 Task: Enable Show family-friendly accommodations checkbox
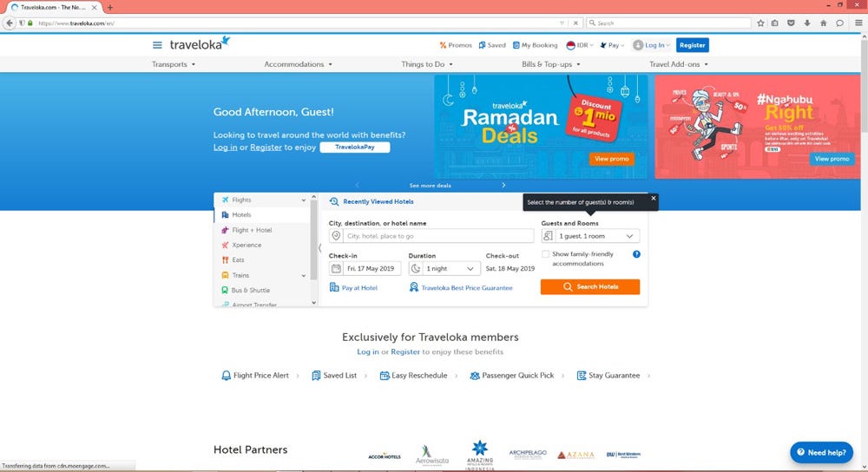click(546, 254)
